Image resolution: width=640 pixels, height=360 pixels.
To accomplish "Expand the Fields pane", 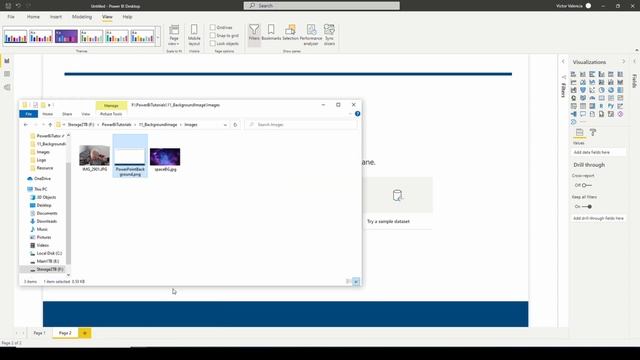I will [x=634, y=62].
